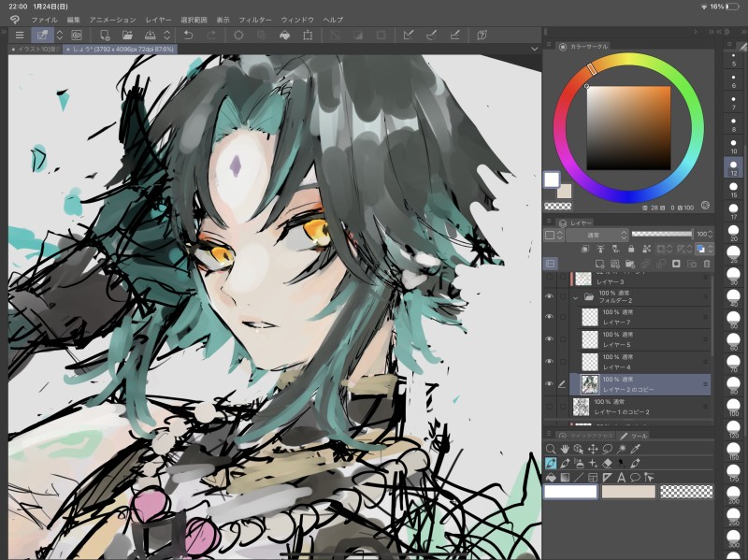The image size is (748, 560).
Task: Click the beige sub color bar swatch
Action: coord(628,492)
